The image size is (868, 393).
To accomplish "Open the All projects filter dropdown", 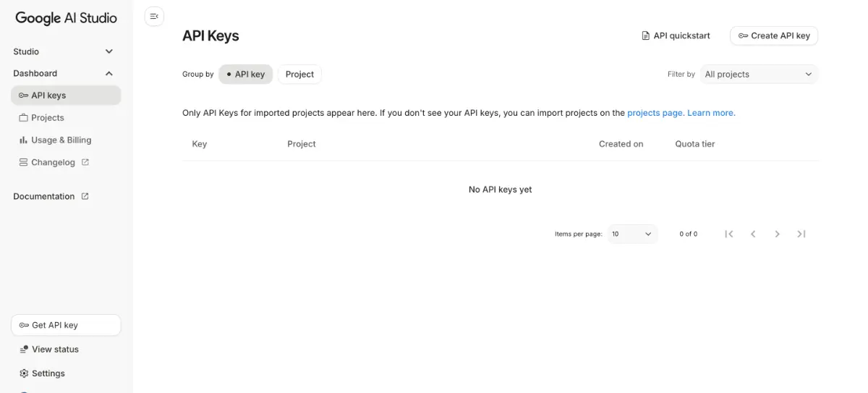I will [x=758, y=75].
